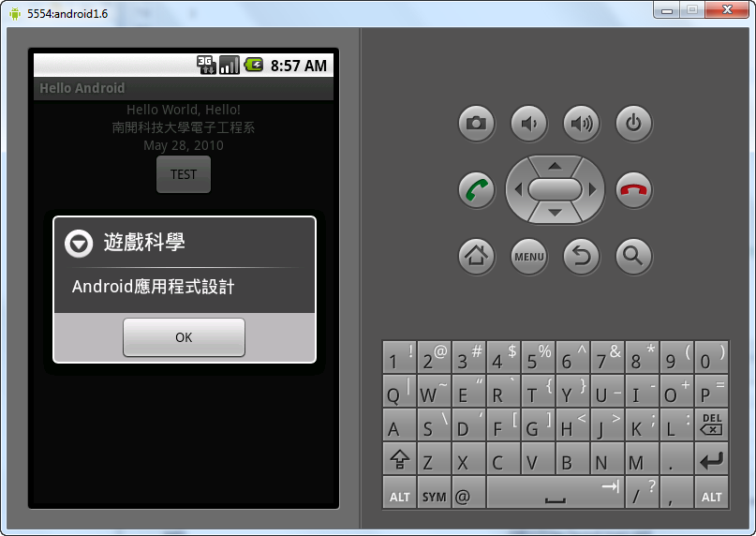Image resolution: width=756 pixels, height=536 pixels.
Task: Click the D-pad center select button
Action: pos(555,189)
